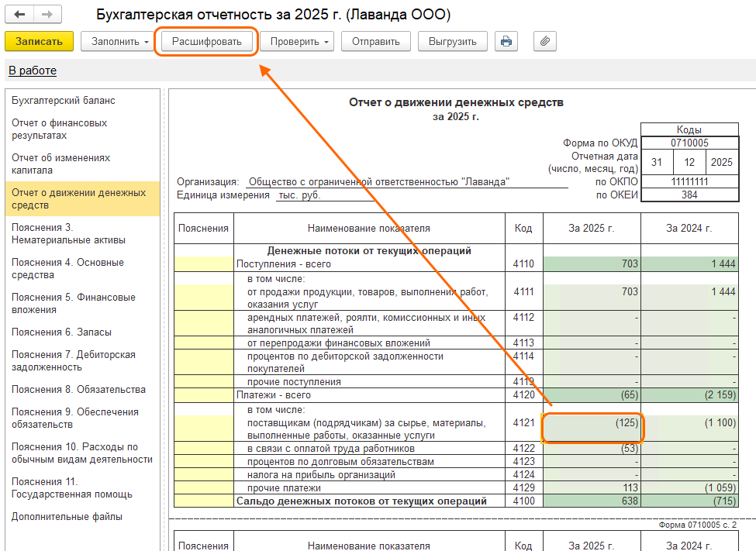Open the В работе status link
756x551 pixels.
coord(33,71)
